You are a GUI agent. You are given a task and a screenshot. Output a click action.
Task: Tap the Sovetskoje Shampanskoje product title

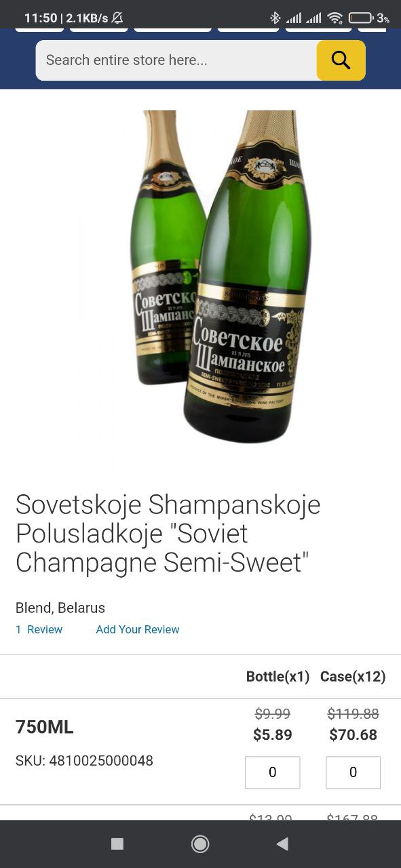[x=168, y=534]
